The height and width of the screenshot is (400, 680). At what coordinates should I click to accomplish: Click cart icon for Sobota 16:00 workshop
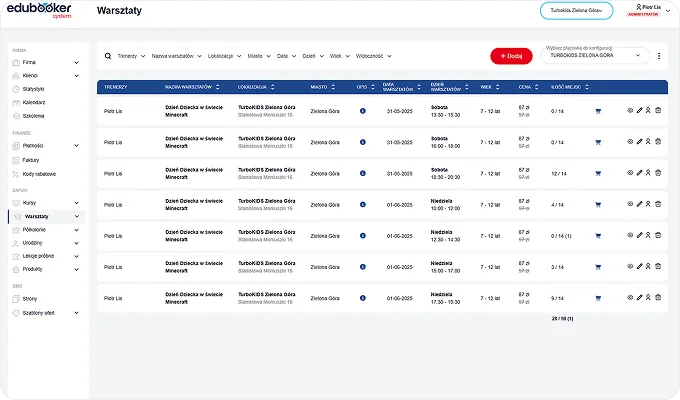click(x=598, y=142)
